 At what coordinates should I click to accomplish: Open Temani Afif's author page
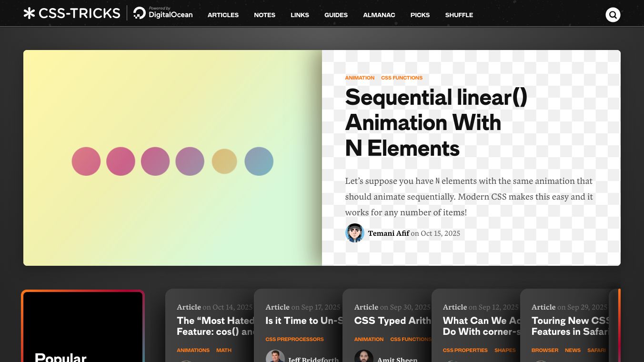[x=389, y=233]
